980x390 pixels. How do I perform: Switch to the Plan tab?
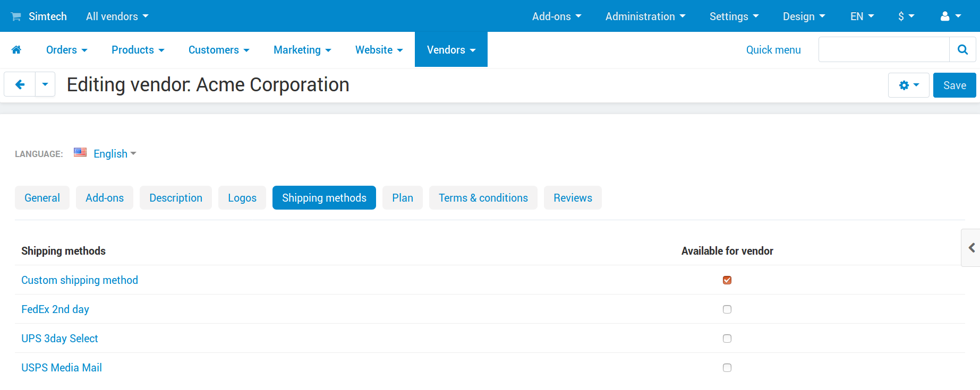click(x=403, y=198)
